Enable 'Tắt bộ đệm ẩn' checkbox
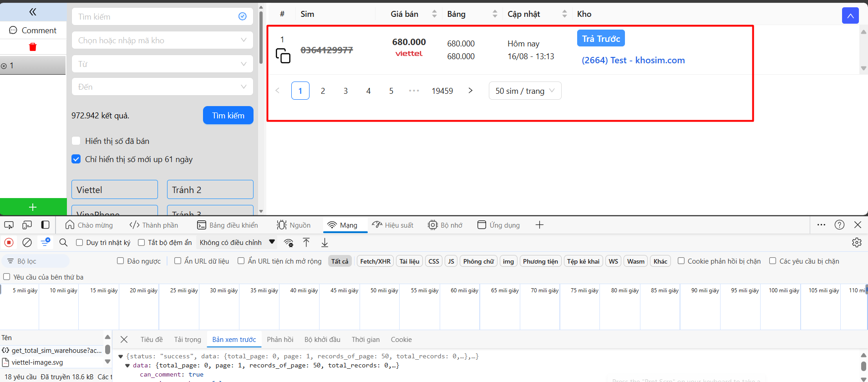Viewport: 868px width, 382px height. coord(141,243)
